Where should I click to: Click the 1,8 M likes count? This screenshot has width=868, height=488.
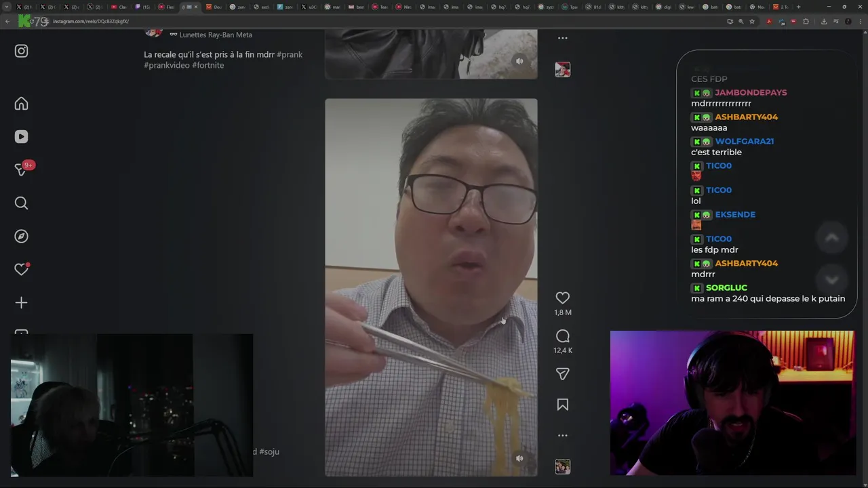(x=563, y=312)
